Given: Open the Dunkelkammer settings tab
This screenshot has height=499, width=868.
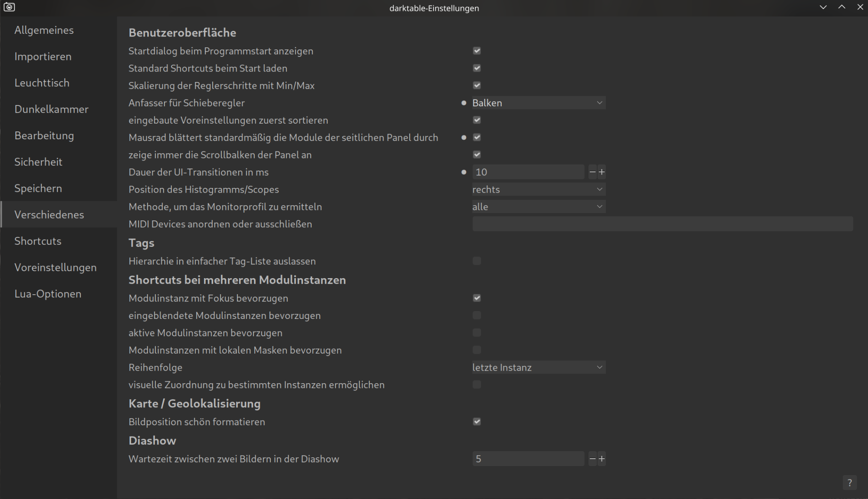Looking at the screenshot, I should (x=51, y=109).
